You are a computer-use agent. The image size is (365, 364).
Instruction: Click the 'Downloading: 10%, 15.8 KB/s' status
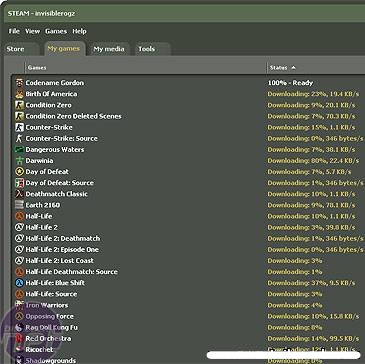pyautogui.click(x=313, y=316)
